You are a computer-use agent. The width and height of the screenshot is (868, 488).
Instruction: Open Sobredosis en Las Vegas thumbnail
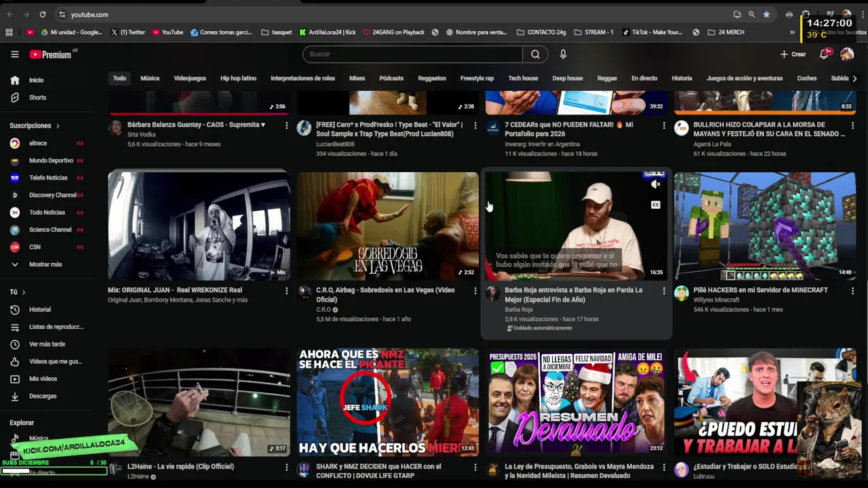387,226
